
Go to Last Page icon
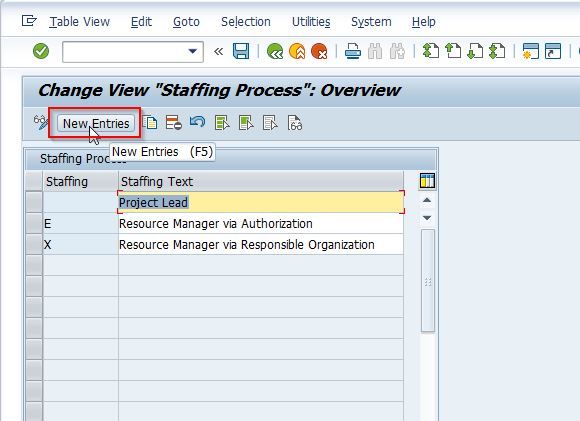tap(498, 51)
